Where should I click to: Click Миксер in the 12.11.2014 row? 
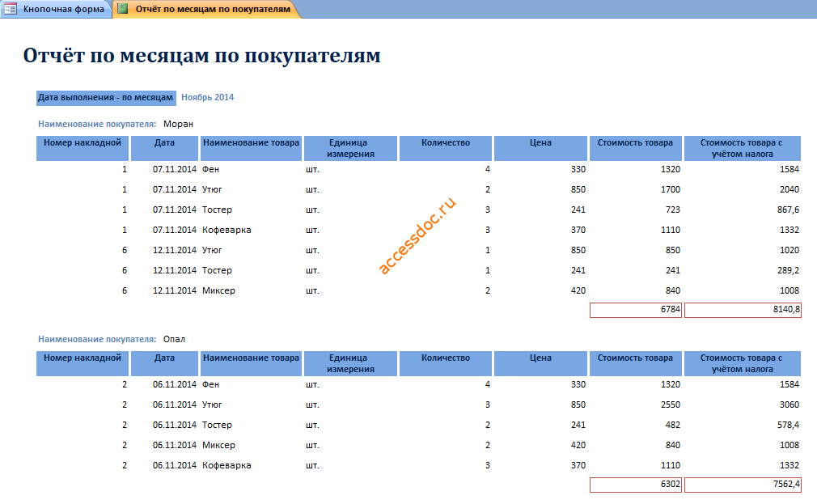tap(219, 290)
